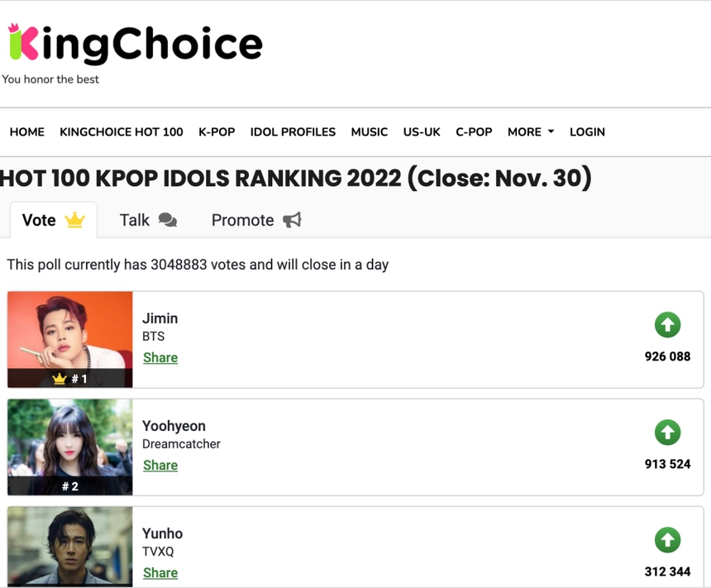Click the yellow crown icon beside Vote

[75, 220]
